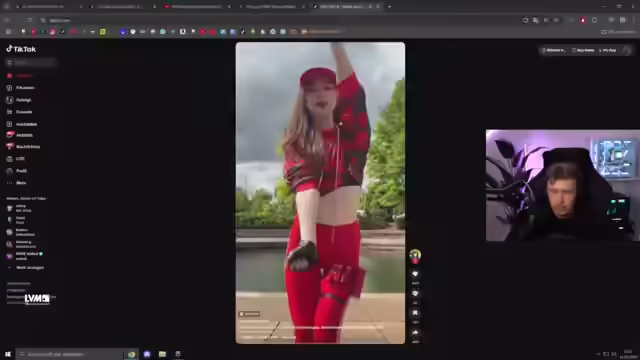Open the creator avatar beside the video
The height and width of the screenshot is (360, 640).
(415, 256)
